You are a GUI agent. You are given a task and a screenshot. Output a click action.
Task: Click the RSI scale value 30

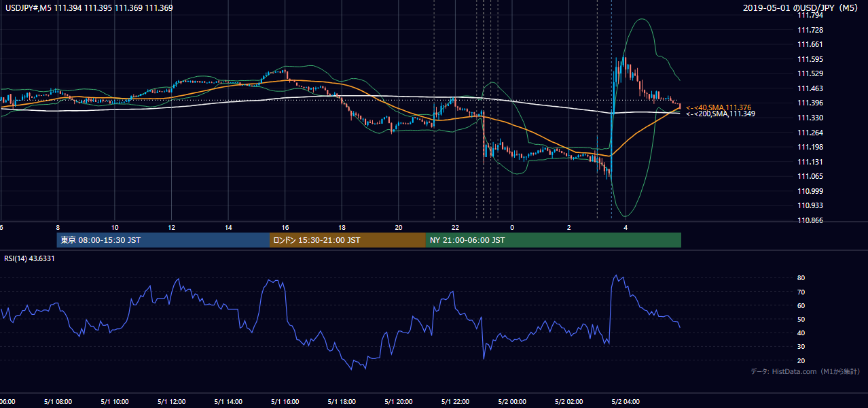[801, 347]
